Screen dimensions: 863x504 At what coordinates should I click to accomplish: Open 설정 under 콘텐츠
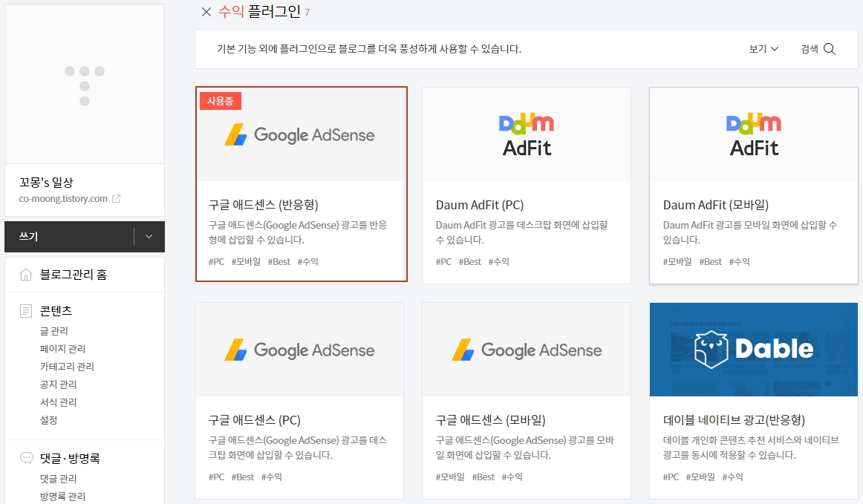pyautogui.click(x=48, y=420)
